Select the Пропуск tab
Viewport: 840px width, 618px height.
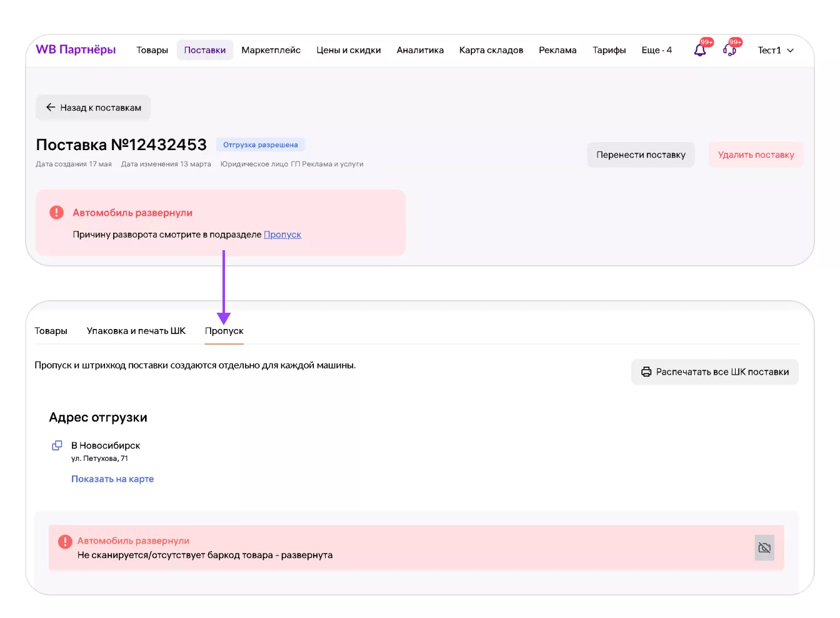(x=224, y=331)
